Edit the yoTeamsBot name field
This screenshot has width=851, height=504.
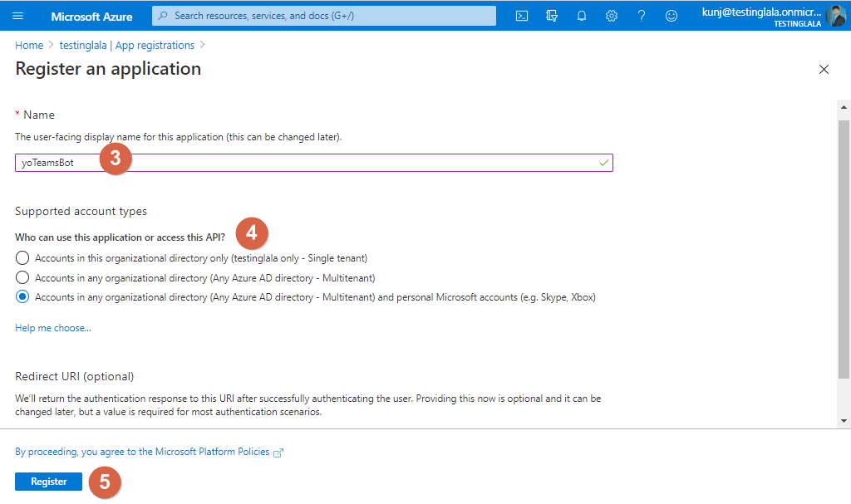[313, 163]
